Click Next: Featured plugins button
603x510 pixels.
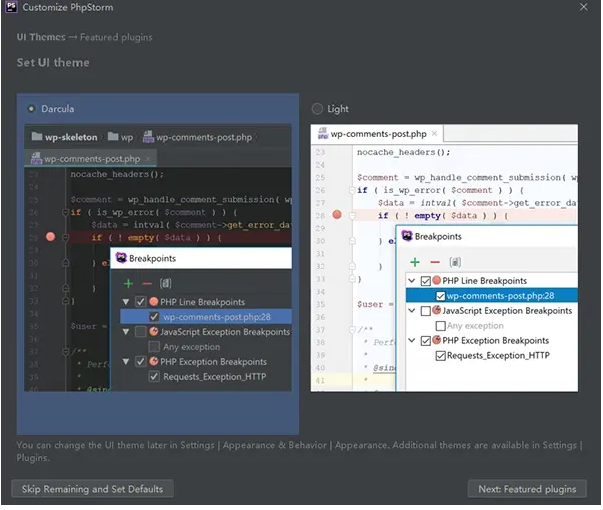pyautogui.click(x=527, y=489)
